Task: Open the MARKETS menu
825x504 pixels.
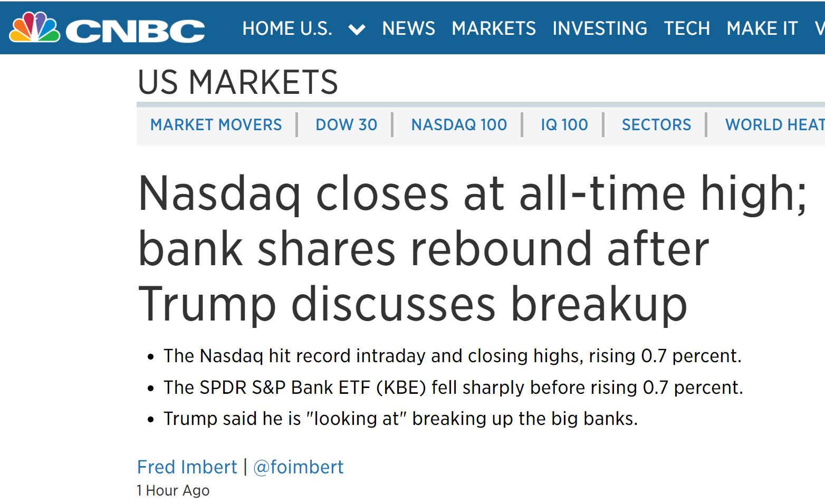Action: [x=494, y=28]
